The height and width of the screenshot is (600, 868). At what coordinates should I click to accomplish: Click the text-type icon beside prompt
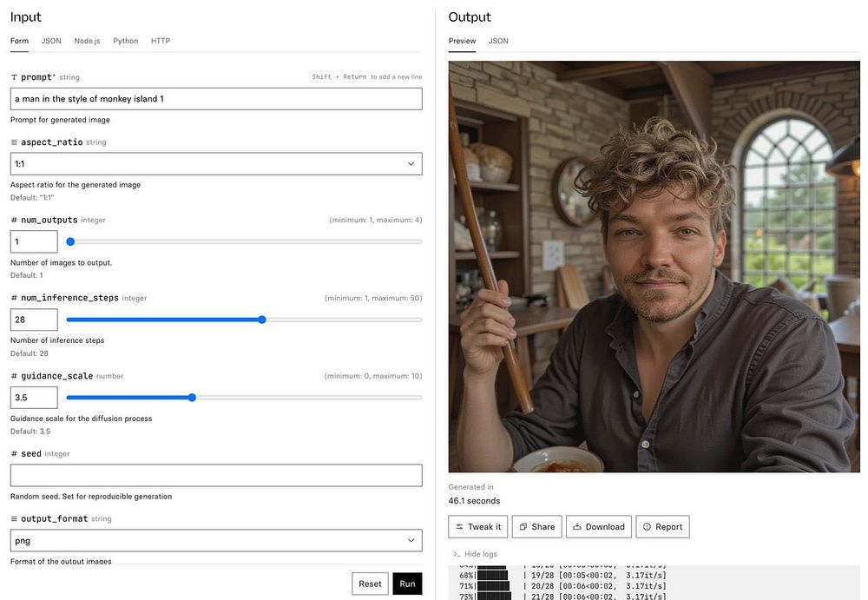point(14,77)
